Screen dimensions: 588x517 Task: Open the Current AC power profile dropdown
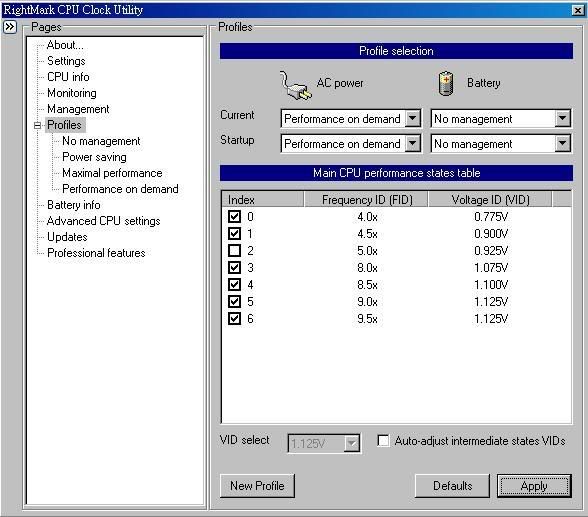coord(412,118)
